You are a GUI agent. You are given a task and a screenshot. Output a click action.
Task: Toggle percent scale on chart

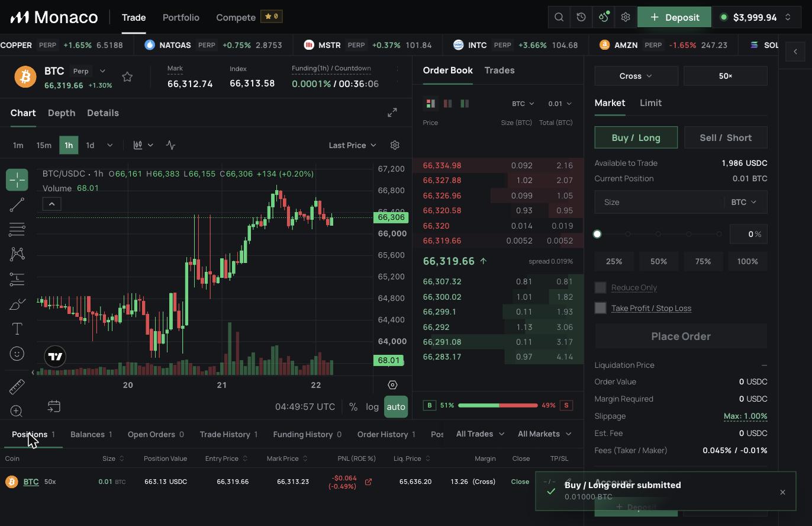(x=353, y=406)
